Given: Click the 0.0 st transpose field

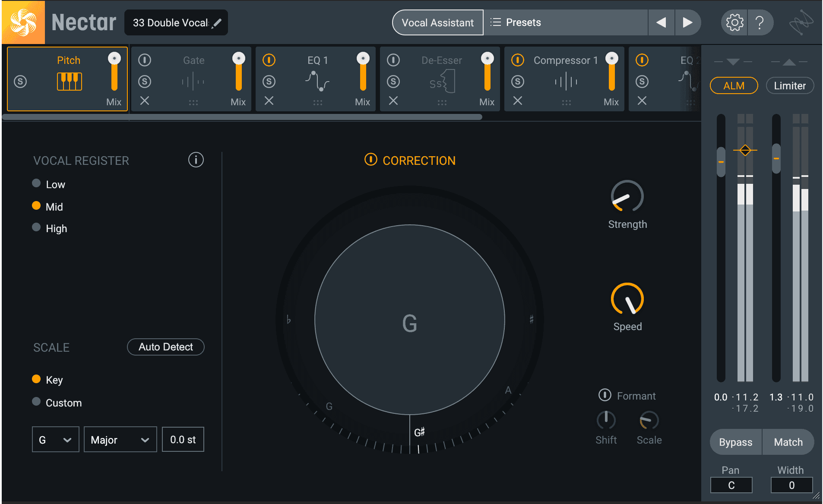Looking at the screenshot, I should [x=183, y=440].
